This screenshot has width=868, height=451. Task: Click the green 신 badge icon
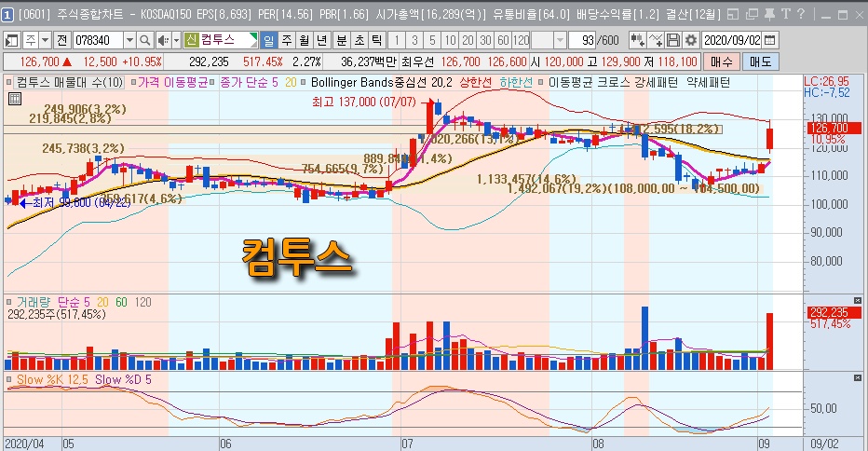point(191,40)
